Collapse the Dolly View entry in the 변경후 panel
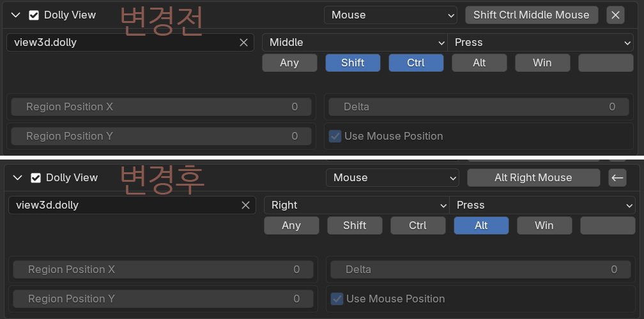 (17, 178)
